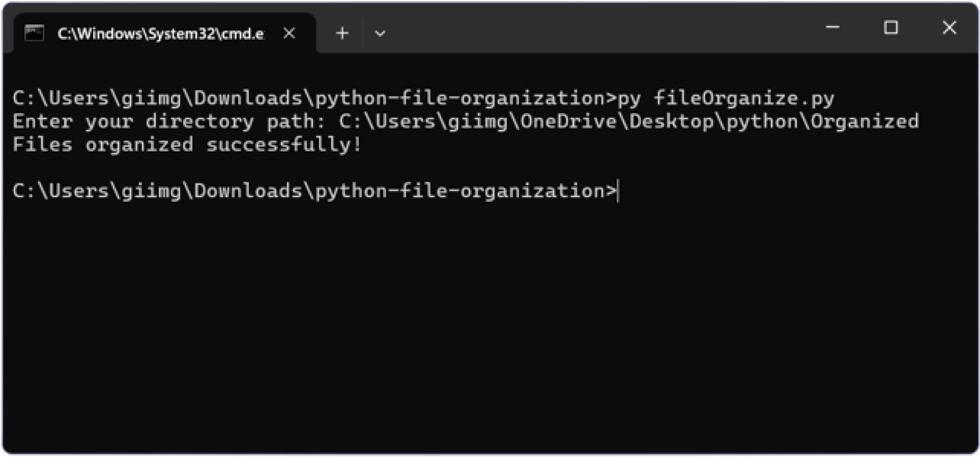Click the word 'successfully!' in the output

[x=284, y=145]
